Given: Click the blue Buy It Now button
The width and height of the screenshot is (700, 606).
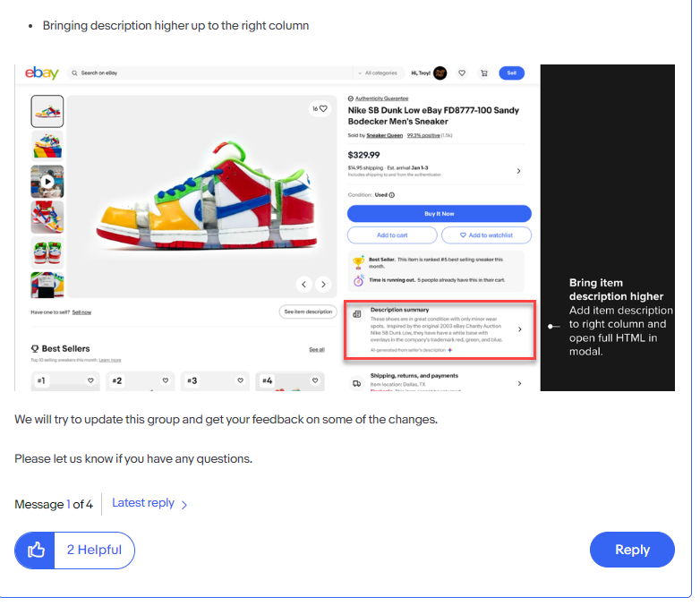Looking at the screenshot, I should [439, 214].
